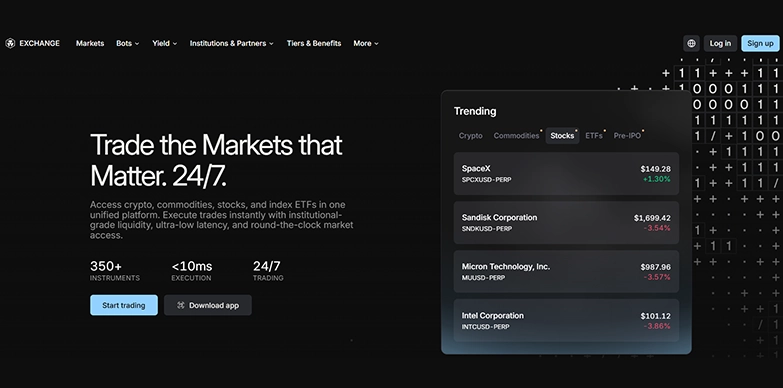Screen dimensions: 783x388
Task: Click the EXCHANGE brand text
Action: pyautogui.click(x=39, y=43)
